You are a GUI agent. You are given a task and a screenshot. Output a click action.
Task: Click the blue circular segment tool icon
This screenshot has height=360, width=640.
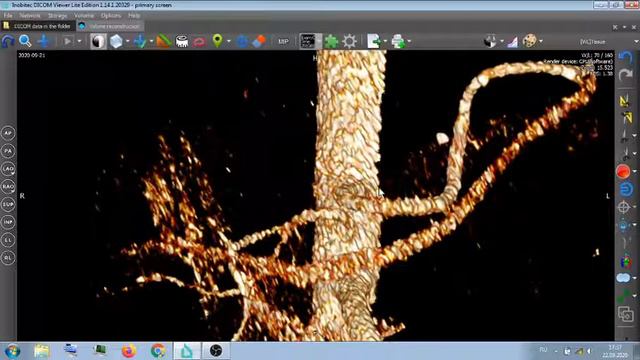click(626, 189)
